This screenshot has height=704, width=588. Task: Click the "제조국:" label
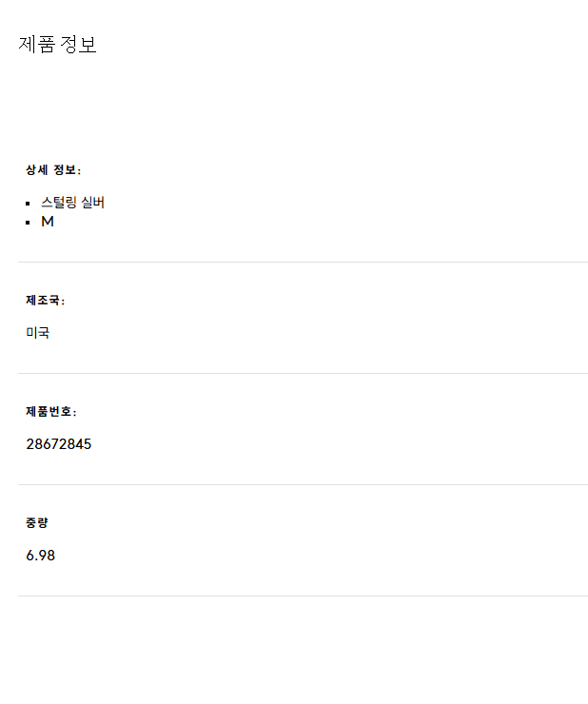(x=46, y=301)
